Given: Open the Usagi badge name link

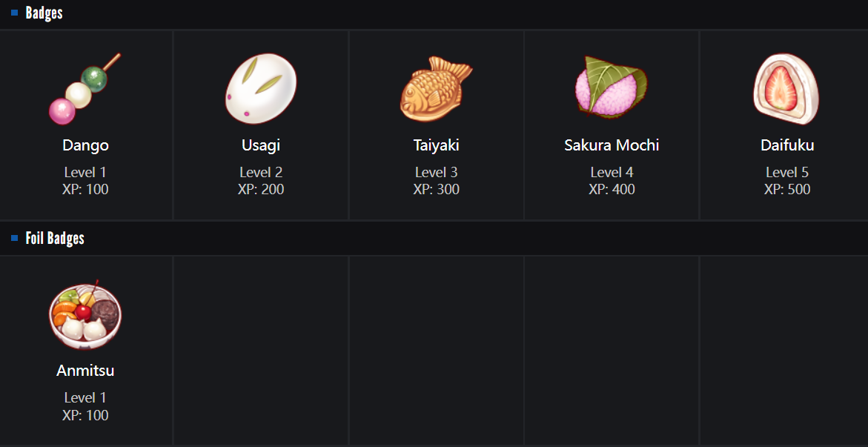Looking at the screenshot, I should click(261, 145).
